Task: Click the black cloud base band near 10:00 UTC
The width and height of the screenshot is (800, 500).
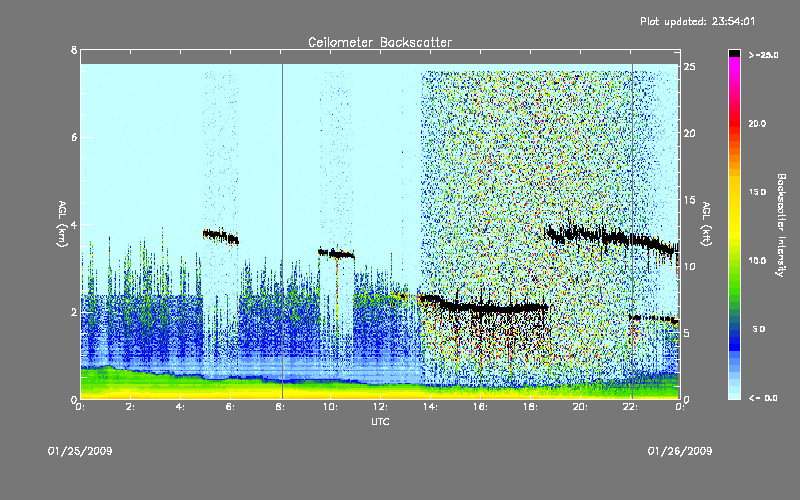Action: click(x=336, y=253)
